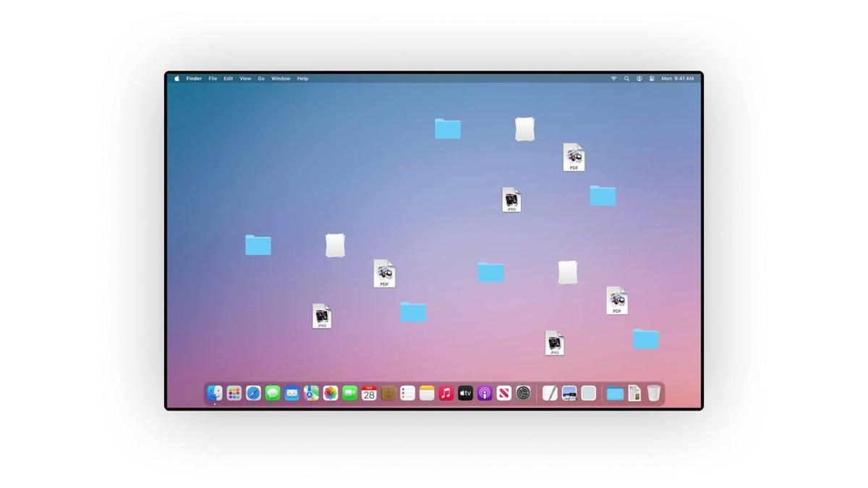Image resolution: width=868 pixels, height=488 pixels.
Task: Click the date and time clock
Action: [x=678, y=78]
